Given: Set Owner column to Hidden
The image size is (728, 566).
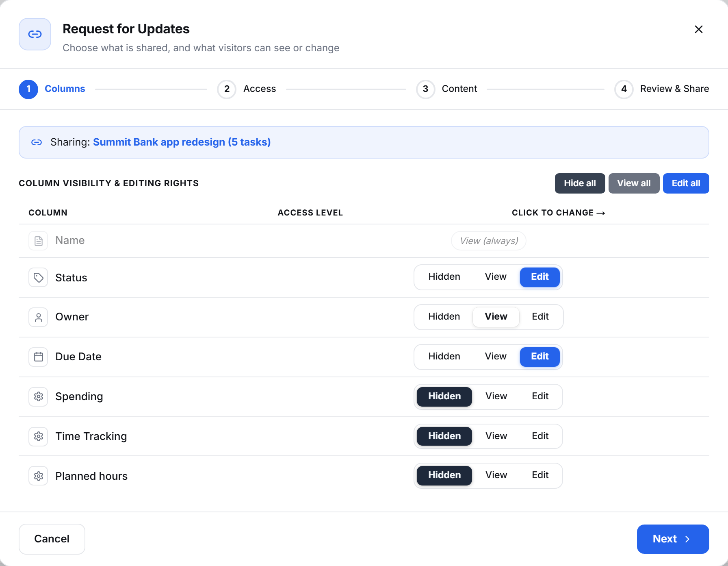Looking at the screenshot, I should (444, 317).
